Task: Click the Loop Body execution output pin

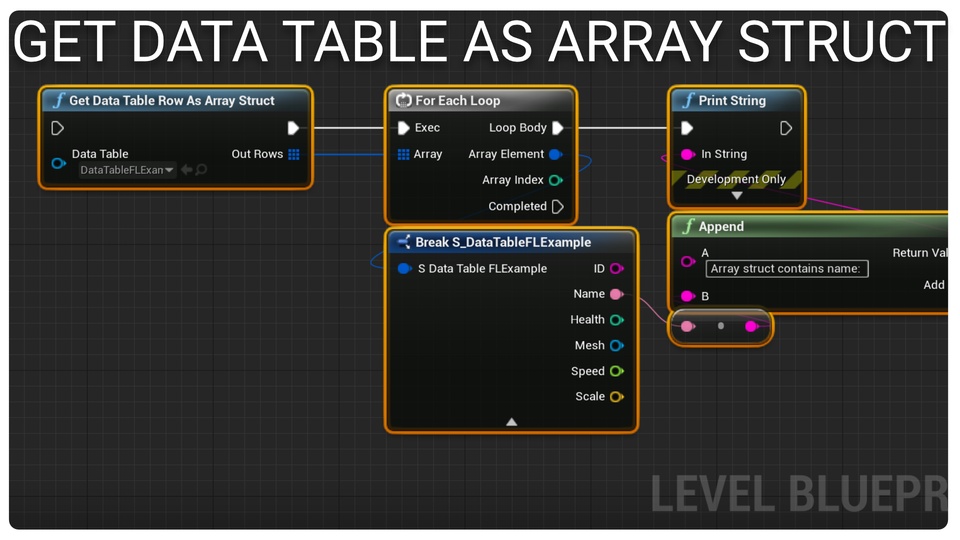Action: pyautogui.click(x=558, y=128)
